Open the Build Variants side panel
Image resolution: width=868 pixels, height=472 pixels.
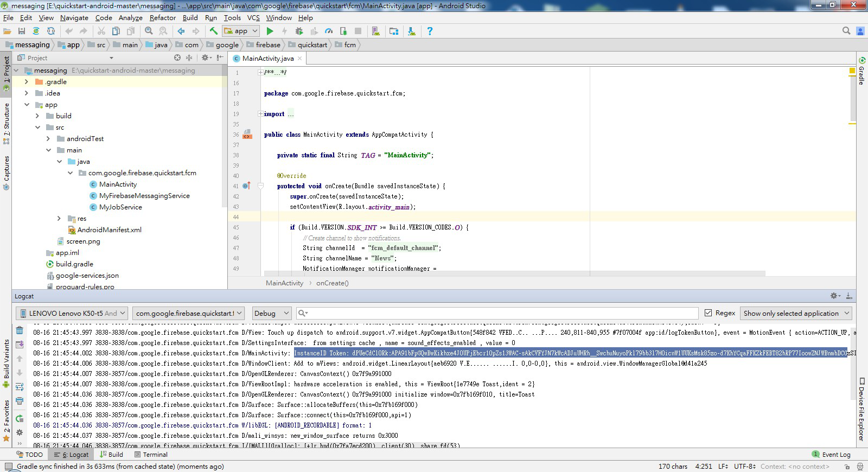[6, 362]
